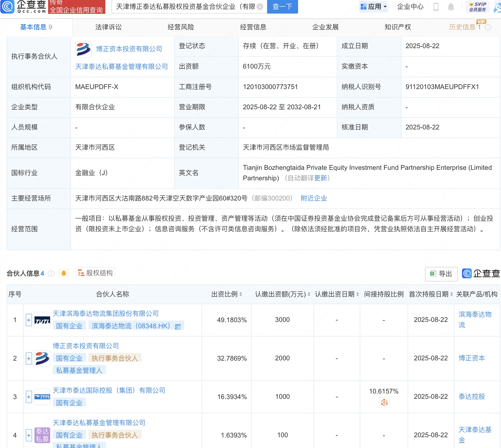Open 历史信息 VIP tab

pos(465,27)
